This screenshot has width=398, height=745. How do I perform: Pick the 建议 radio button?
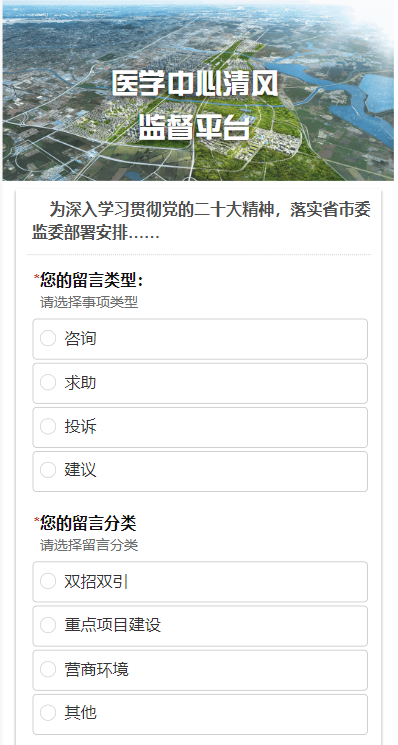[x=48, y=470]
